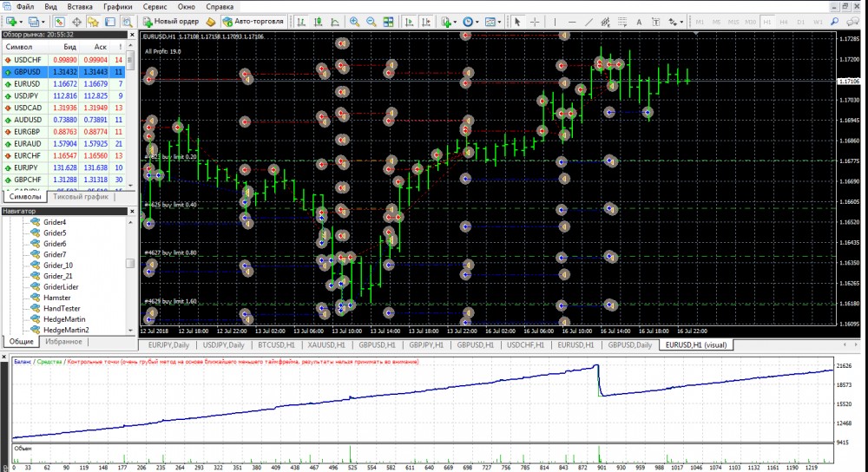Switch chart to line chart type

click(335, 22)
